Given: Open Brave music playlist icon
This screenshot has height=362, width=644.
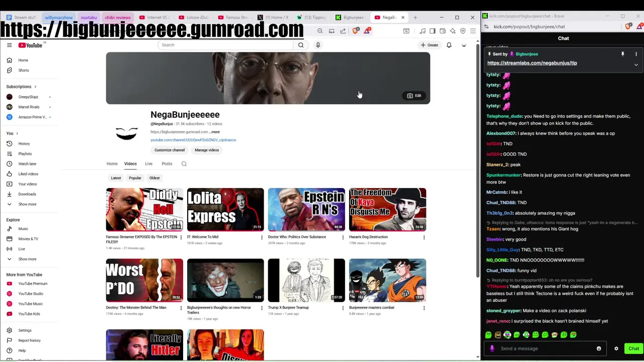Looking at the screenshot, I should pyautogui.click(x=422, y=31).
